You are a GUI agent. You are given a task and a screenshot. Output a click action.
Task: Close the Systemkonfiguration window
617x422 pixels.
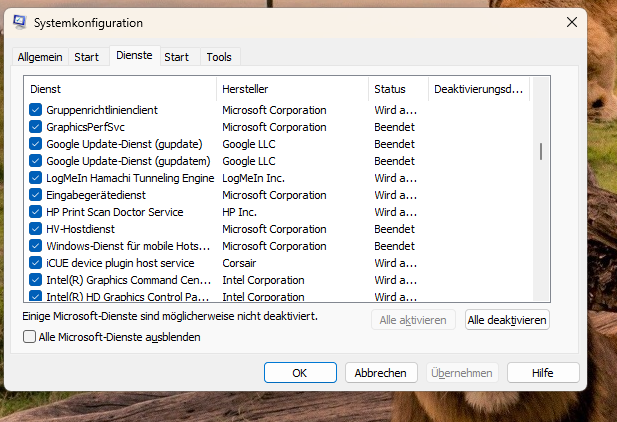(571, 22)
